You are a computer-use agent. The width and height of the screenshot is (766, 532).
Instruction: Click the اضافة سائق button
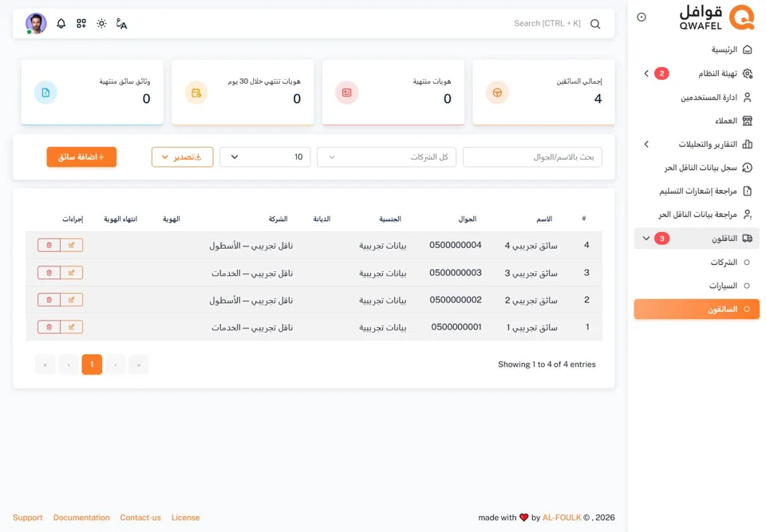[81, 157]
